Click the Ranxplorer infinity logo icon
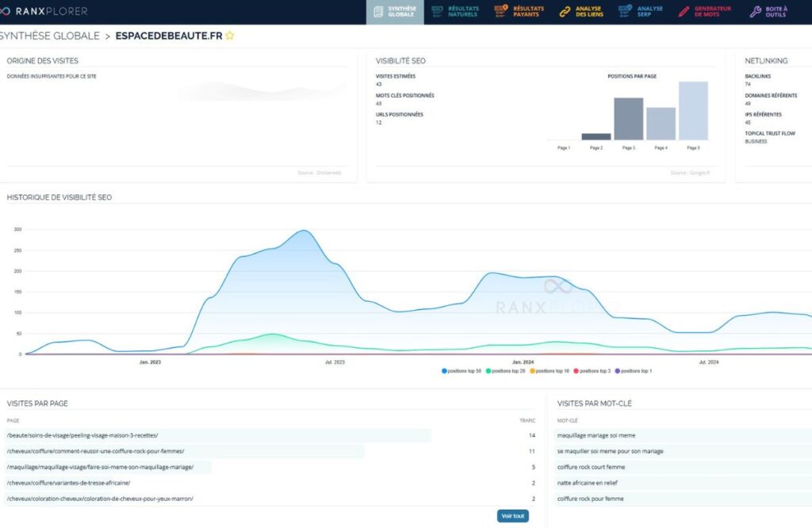This screenshot has height=528, width=812. [5, 11]
